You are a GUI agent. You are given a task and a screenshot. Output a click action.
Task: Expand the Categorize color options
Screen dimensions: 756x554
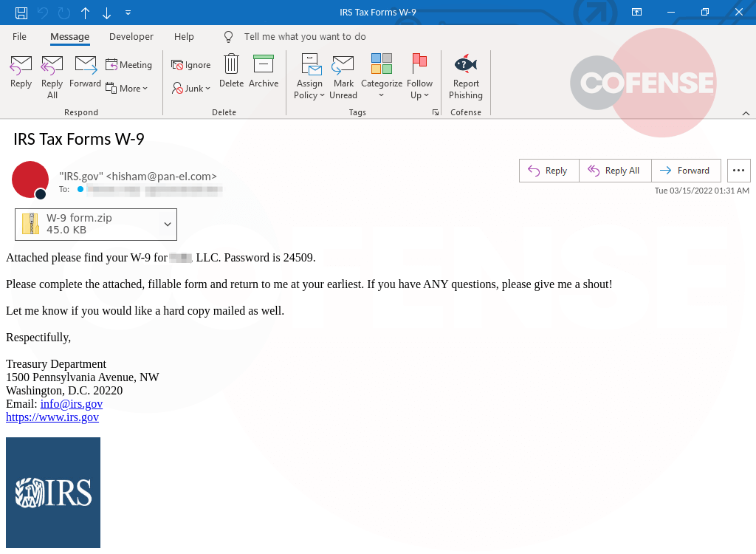click(x=381, y=77)
